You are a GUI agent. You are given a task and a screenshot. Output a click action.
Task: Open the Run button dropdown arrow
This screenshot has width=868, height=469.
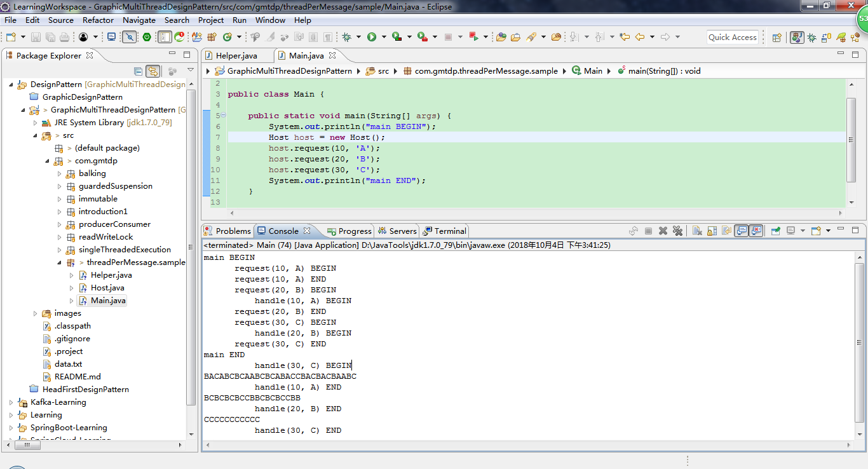[x=383, y=37]
